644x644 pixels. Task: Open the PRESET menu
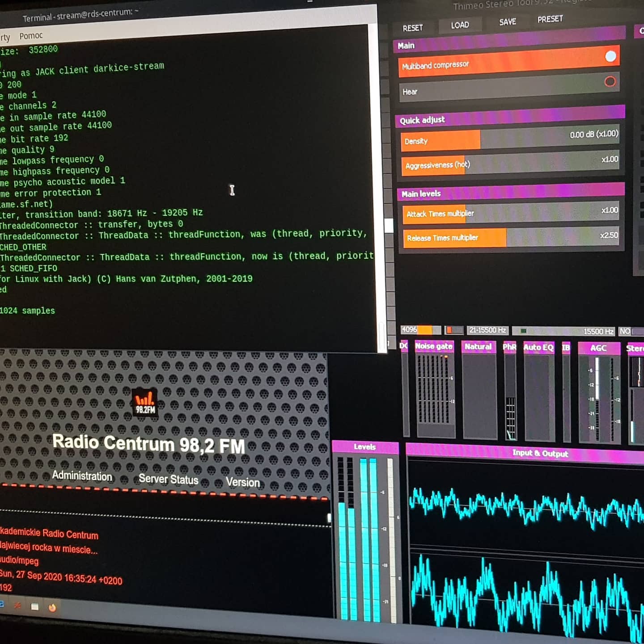550,19
